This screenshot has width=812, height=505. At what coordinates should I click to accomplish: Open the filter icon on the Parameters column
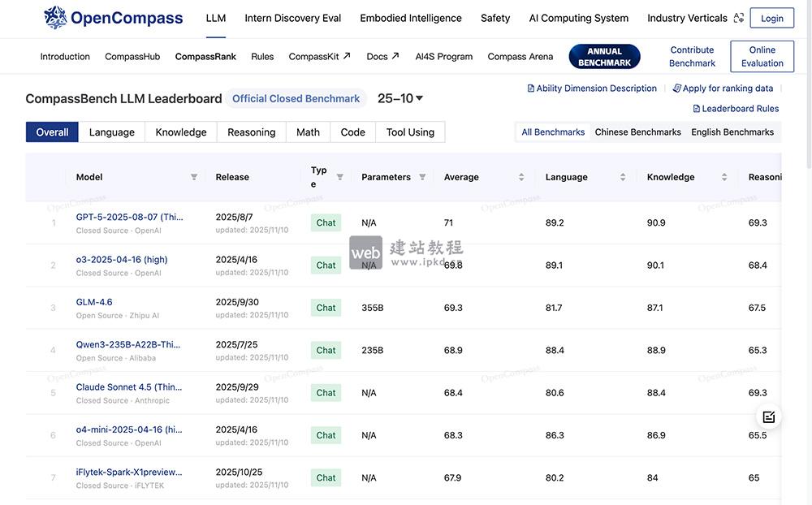tap(422, 176)
